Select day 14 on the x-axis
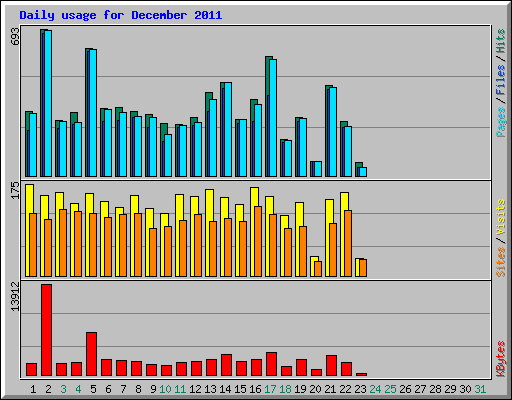This screenshot has height=400, width=512. point(225,389)
